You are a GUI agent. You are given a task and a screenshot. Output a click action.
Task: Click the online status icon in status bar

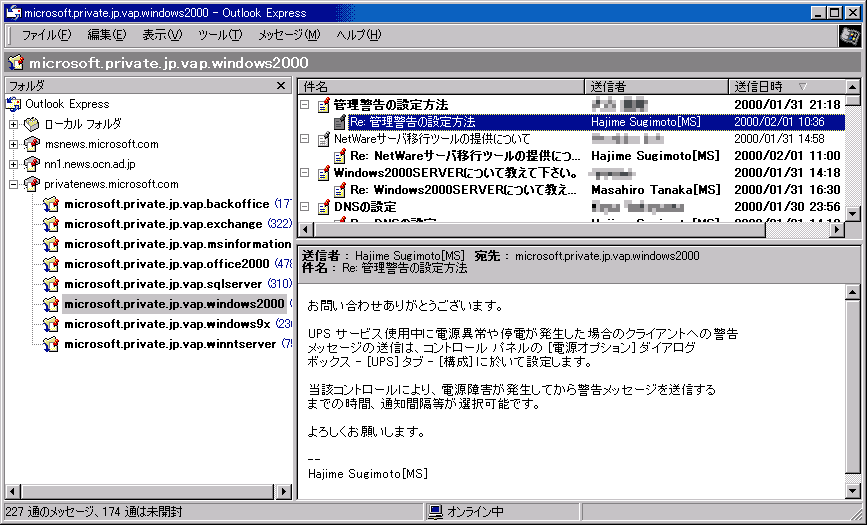[435, 512]
